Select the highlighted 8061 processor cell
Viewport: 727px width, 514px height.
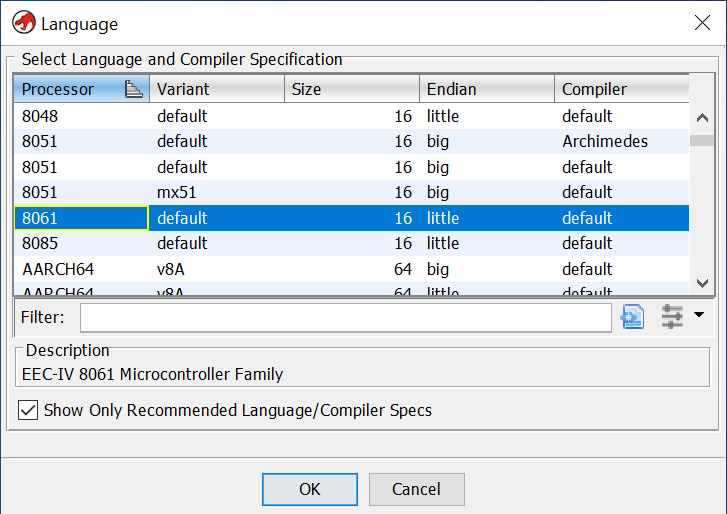point(81,218)
